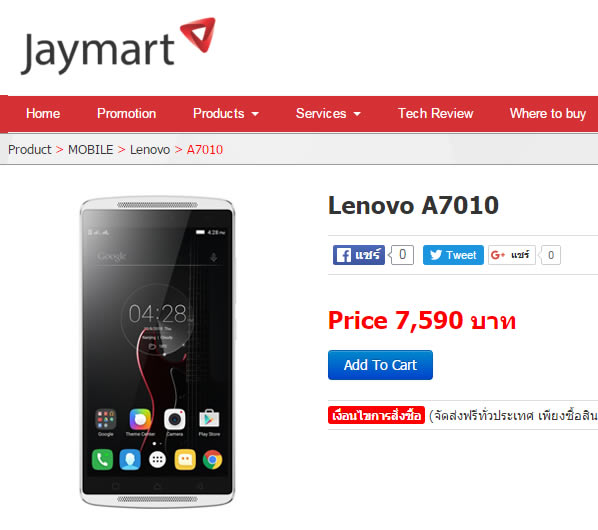Viewport: 598px width, 530px height.
Task: Click the Facebook share count bubble
Action: 402,255
